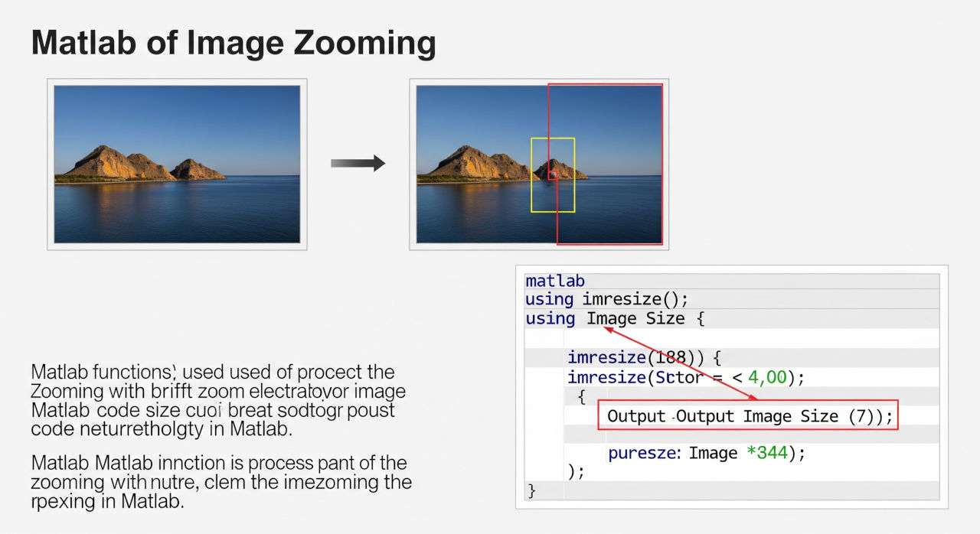The height and width of the screenshot is (534, 980).
Task: Click the matlab label atop the code block
Action: coord(554,280)
